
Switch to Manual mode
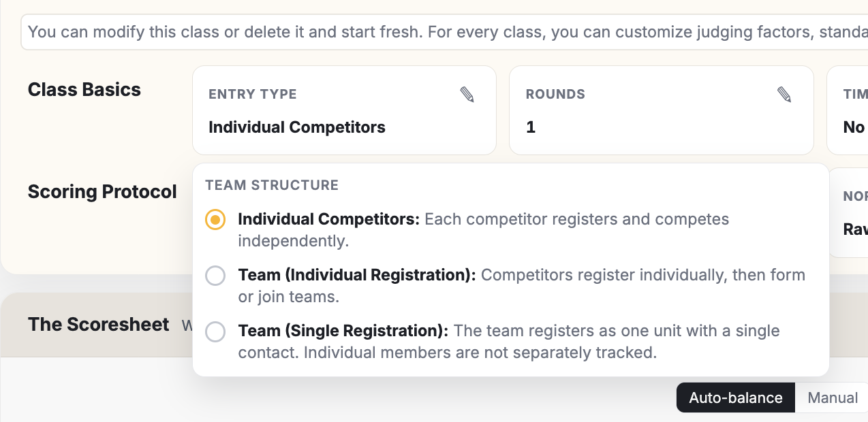pyautogui.click(x=832, y=397)
